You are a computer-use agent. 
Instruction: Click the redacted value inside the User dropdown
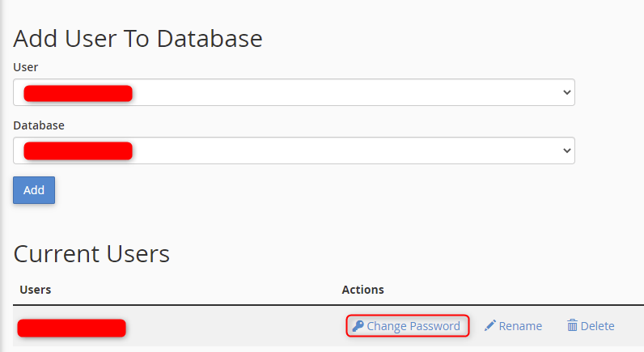(78, 93)
